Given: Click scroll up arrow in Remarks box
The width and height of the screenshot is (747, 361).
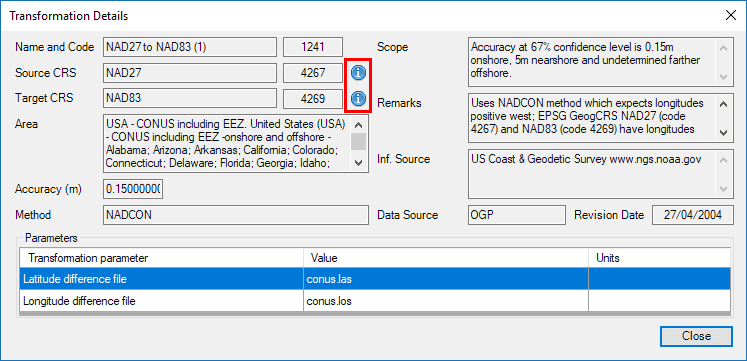Looking at the screenshot, I should 723,103.
